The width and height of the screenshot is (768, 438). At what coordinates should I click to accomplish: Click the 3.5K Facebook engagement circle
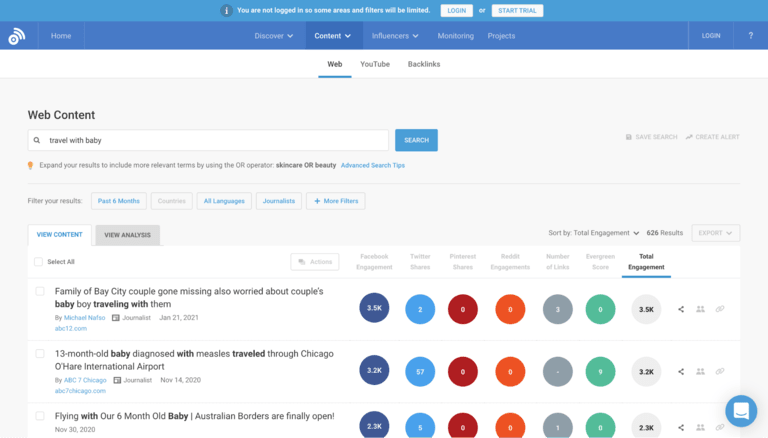(x=374, y=309)
